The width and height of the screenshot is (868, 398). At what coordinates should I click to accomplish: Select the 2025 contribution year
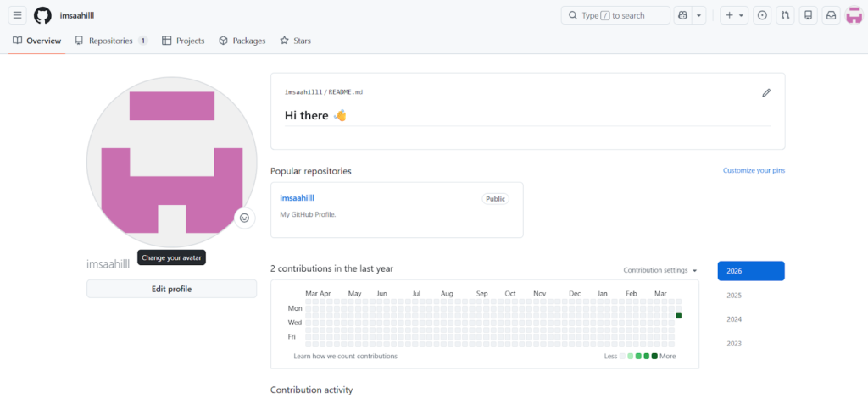click(734, 296)
